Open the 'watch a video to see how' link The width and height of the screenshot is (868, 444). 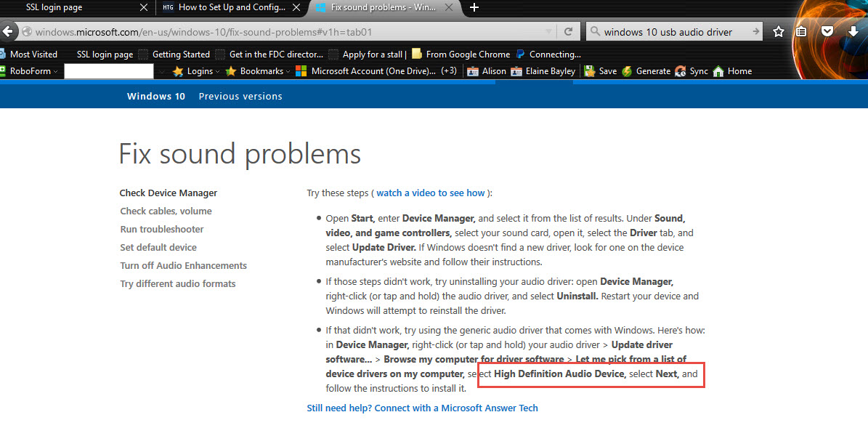(430, 193)
